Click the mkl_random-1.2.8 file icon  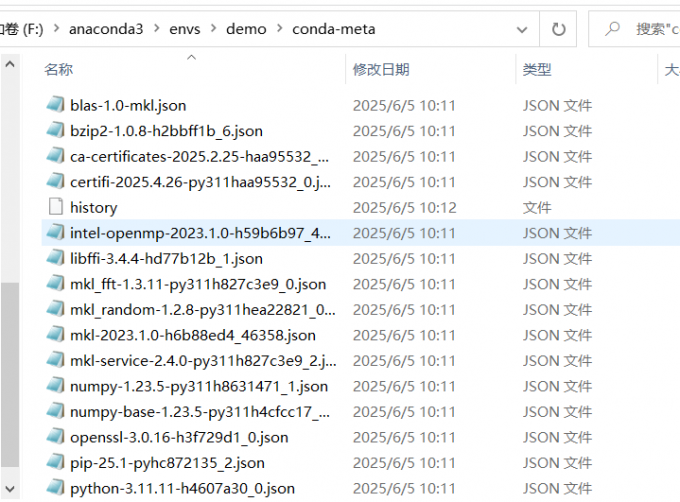(56, 309)
